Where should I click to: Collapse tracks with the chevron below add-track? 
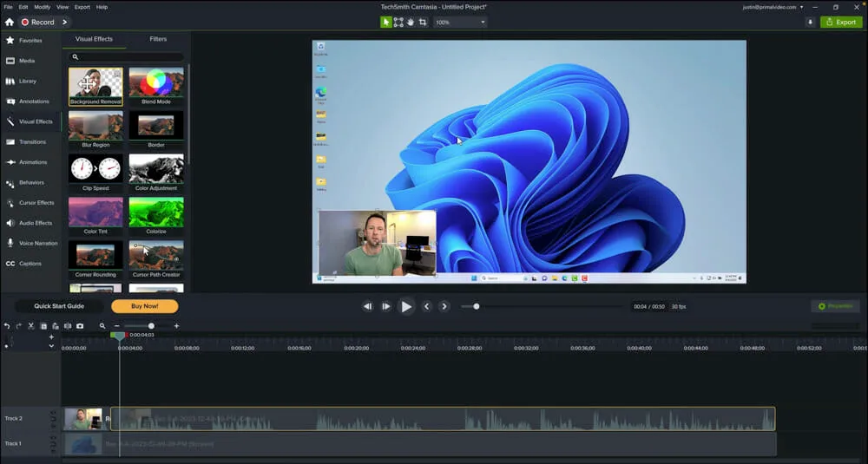click(x=51, y=346)
